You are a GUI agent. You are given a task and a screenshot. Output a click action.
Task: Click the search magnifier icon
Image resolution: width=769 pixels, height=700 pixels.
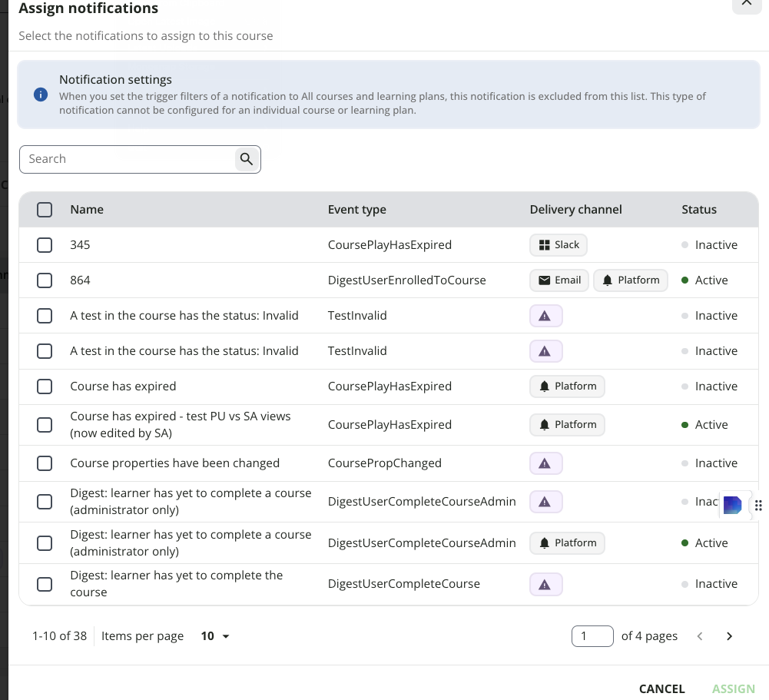pos(247,159)
